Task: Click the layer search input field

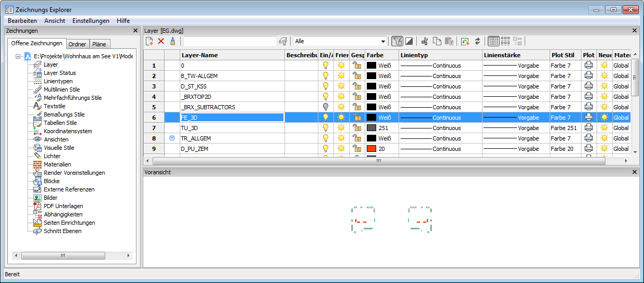Action: [230, 41]
